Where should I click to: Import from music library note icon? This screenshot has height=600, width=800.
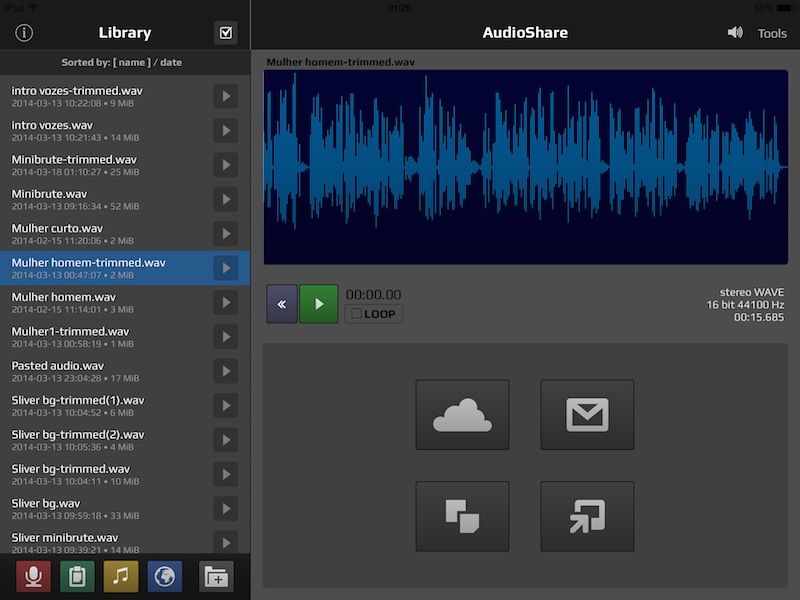[x=121, y=577]
